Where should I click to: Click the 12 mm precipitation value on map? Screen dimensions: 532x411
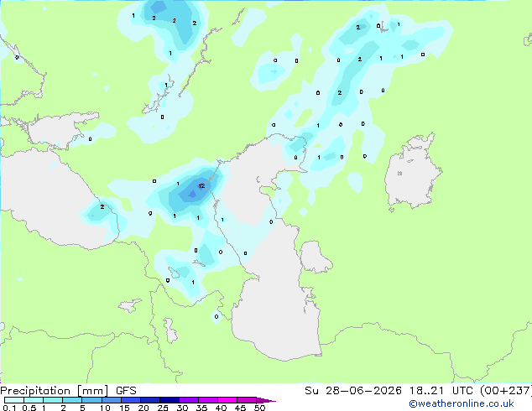202,185
